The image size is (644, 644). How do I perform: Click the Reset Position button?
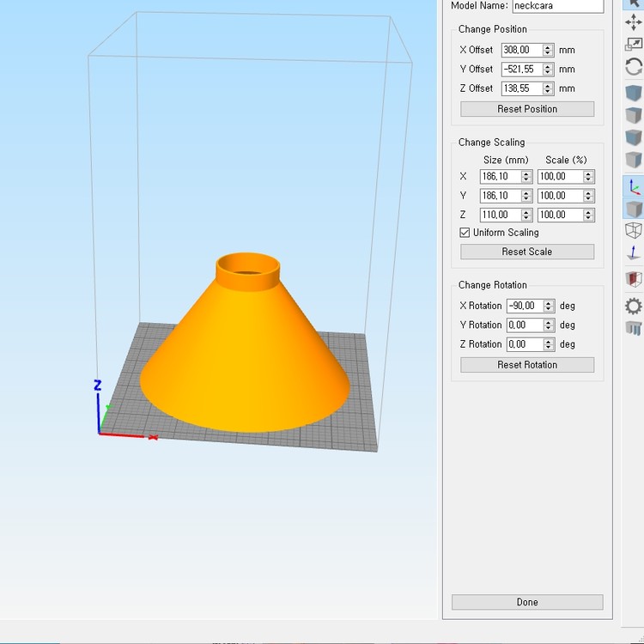pyautogui.click(x=527, y=109)
